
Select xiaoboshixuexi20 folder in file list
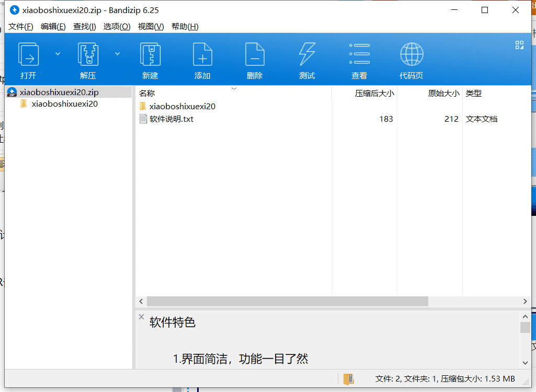(182, 106)
